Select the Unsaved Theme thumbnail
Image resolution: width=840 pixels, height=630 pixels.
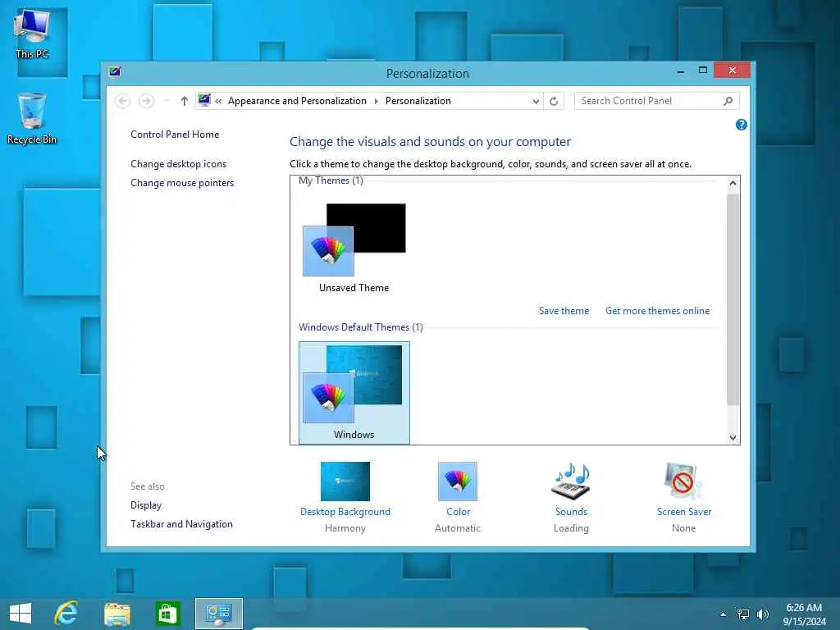[354, 248]
